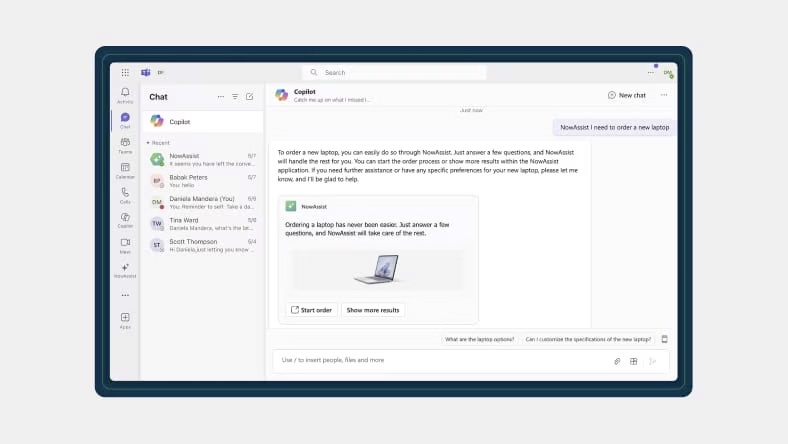Open the app launcher grid icon
The height and width of the screenshot is (444, 788).
125,72
